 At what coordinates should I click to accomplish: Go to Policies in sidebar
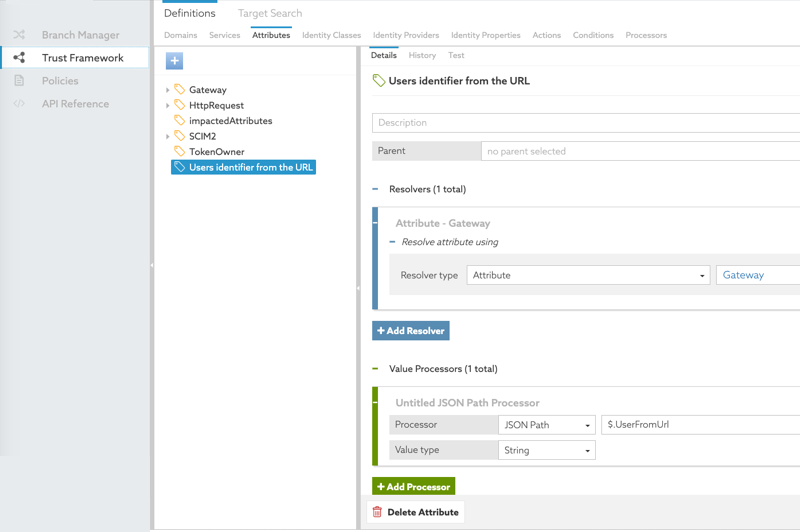click(x=60, y=81)
